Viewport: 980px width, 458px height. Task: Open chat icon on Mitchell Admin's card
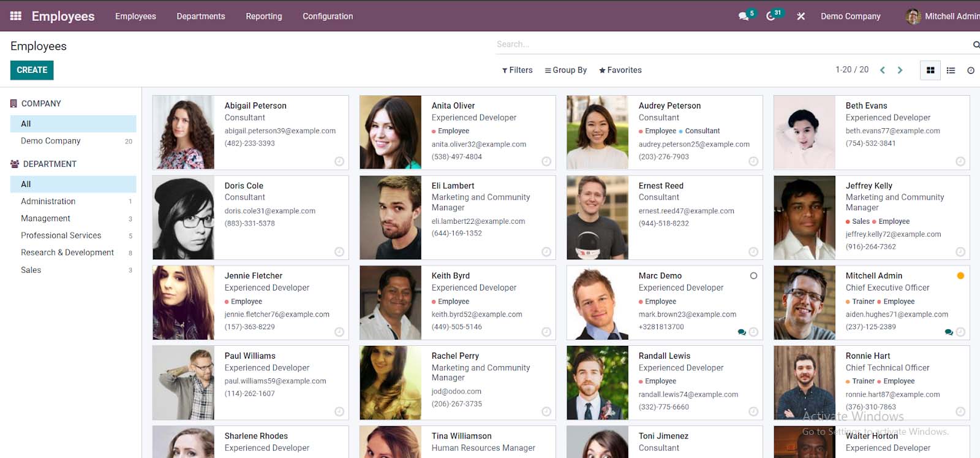point(949,332)
